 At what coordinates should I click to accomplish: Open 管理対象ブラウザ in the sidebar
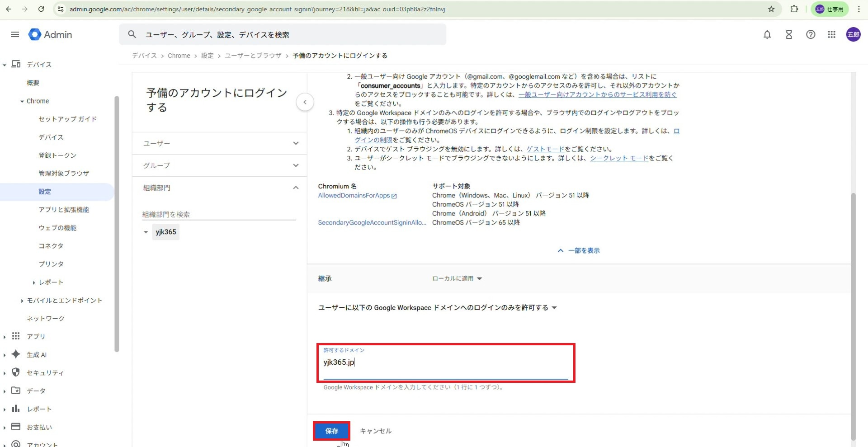pyautogui.click(x=64, y=174)
